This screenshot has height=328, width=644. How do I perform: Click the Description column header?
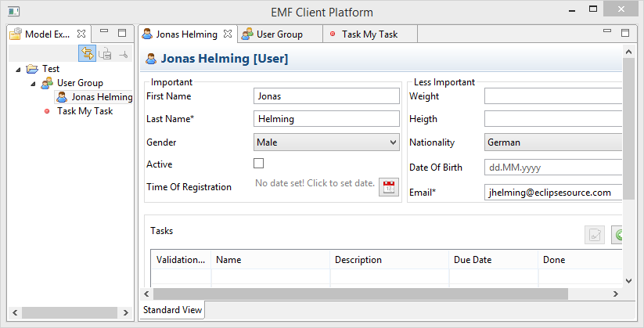390,260
